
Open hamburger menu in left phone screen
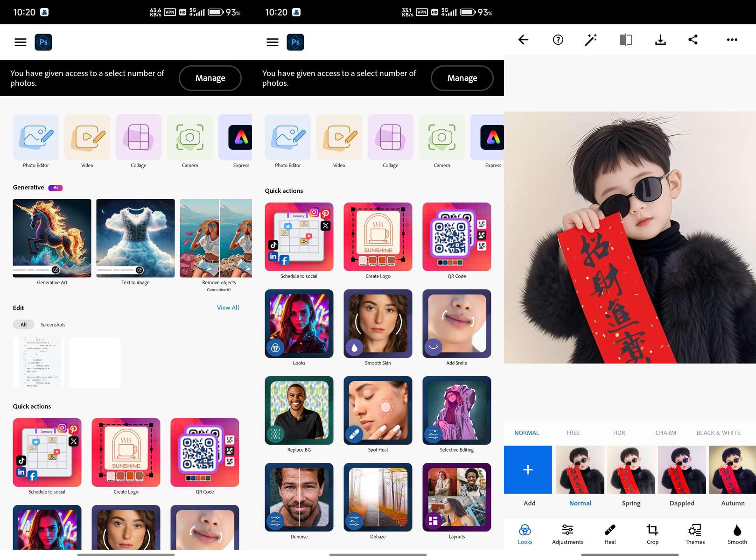tap(21, 42)
